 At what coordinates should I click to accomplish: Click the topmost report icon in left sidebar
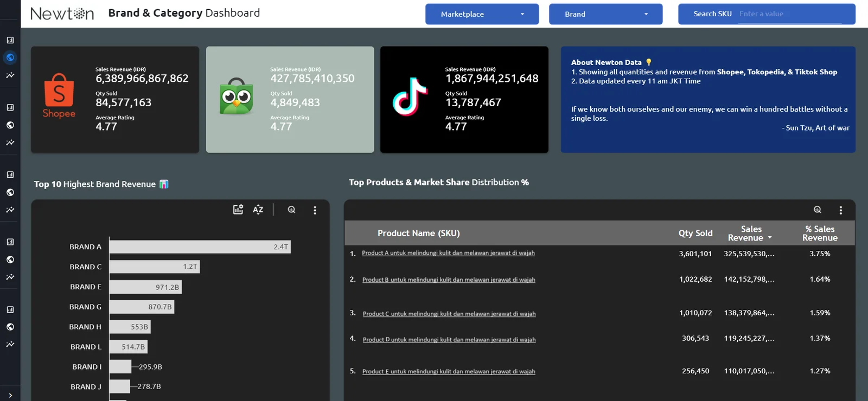pos(10,40)
